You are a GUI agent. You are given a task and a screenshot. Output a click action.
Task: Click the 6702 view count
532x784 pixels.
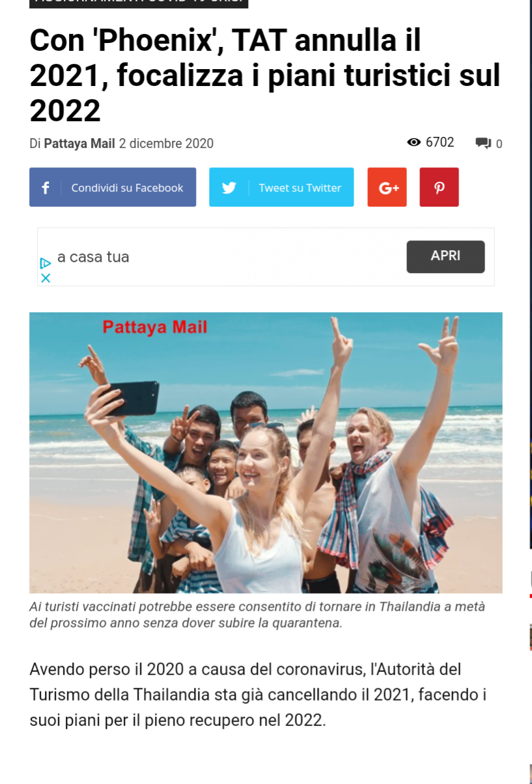click(x=440, y=143)
